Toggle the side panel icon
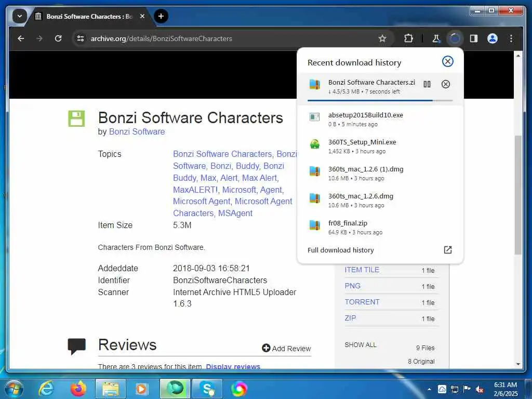The image size is (532, 399). [474, 38]
